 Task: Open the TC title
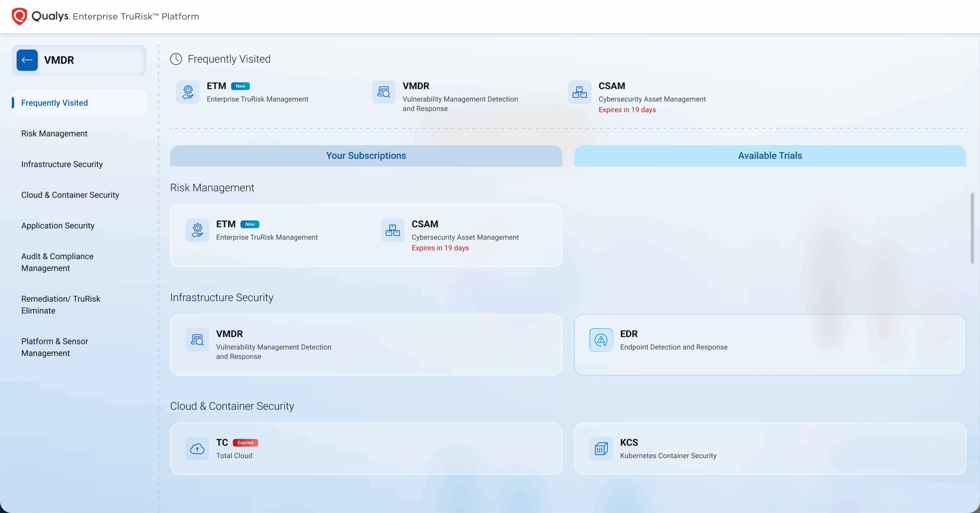[x=222, y=443]
